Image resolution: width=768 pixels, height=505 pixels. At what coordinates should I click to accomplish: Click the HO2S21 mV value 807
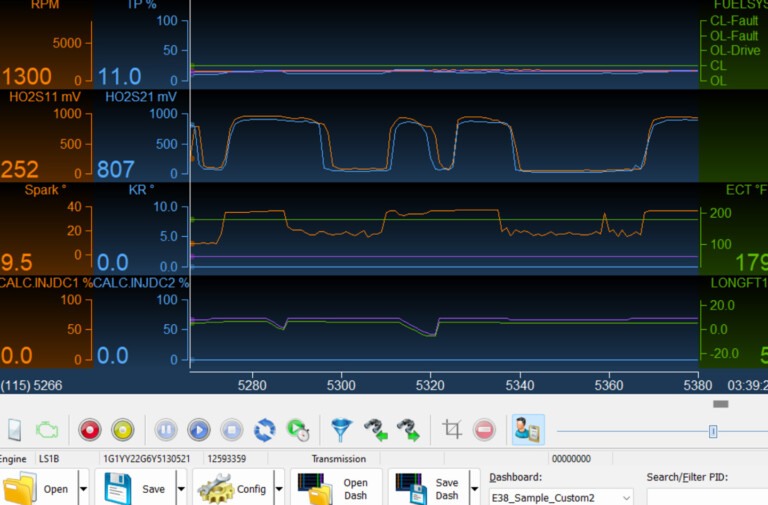click(x=116, y=169)
